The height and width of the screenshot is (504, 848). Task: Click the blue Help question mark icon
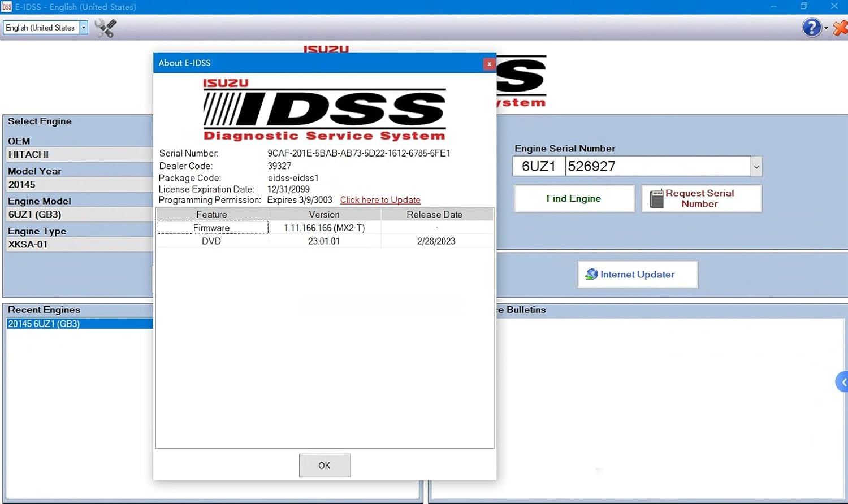(x=811, y=27)
